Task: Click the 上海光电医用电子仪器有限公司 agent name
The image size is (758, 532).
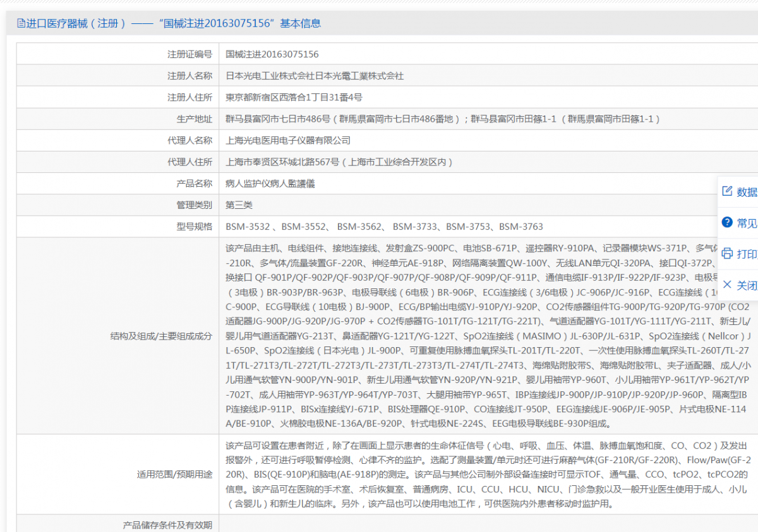Action: pos(288,140)
